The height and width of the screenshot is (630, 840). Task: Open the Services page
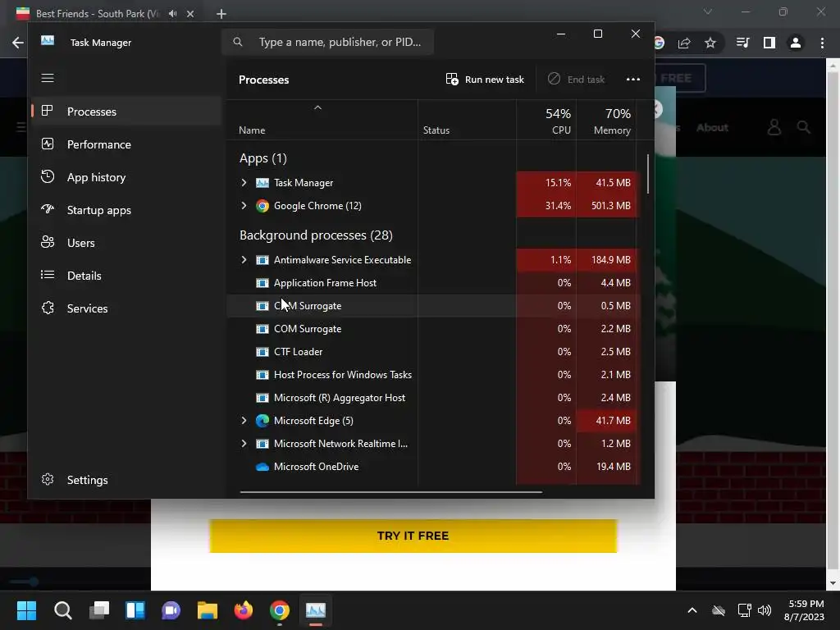[126, 308]
